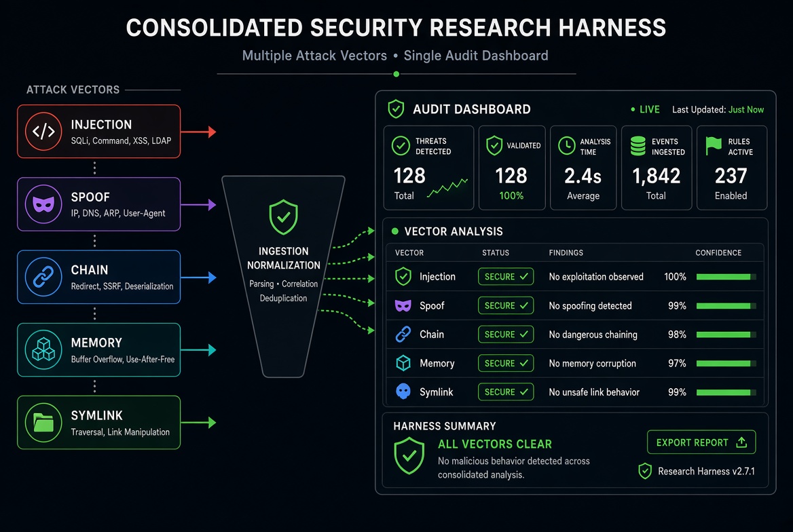Click the Audit Dashboard shield icon
Image resolution: width=793 pixels, height=532 pixels.
(x=396, y=109)
